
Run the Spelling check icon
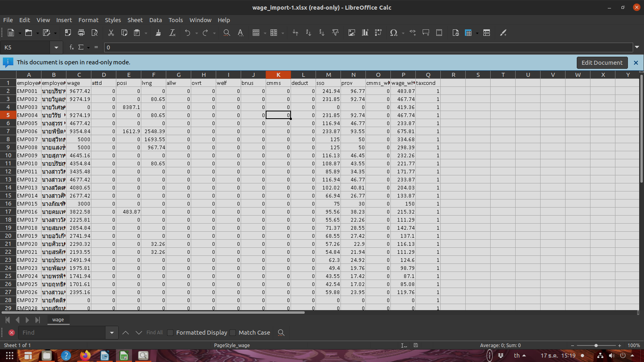tap(240, 33)
